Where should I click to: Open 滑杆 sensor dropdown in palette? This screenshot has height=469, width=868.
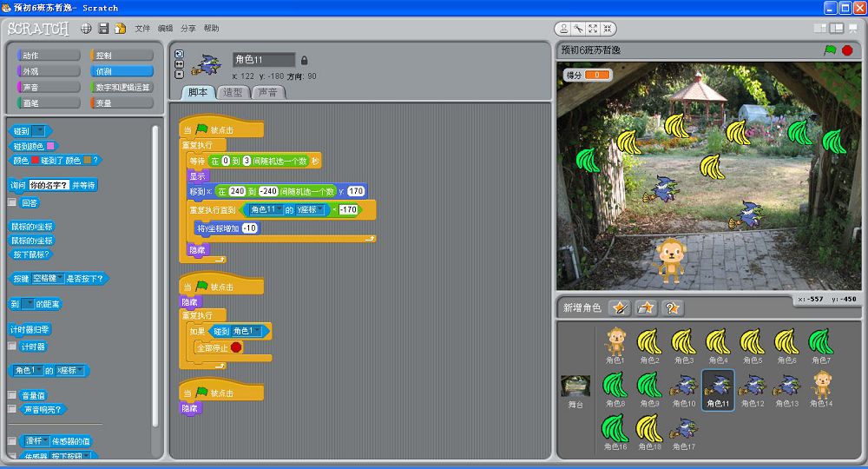point(36,440)
